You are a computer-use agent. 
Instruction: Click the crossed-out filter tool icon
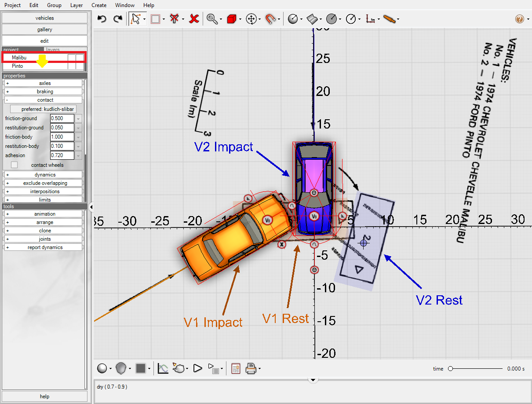coord(174,19)
